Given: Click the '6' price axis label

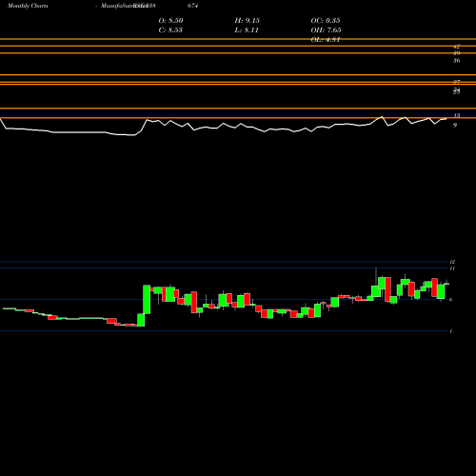Looking at the screenshot, I should pos(451,300).
